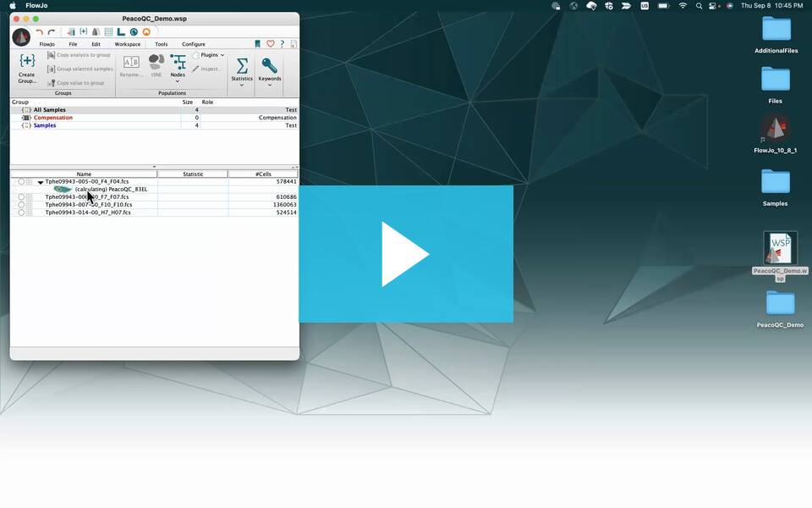812x508 pixels.
Task: Click the add samples icon in quick toolbar
Action: [71, 32]
